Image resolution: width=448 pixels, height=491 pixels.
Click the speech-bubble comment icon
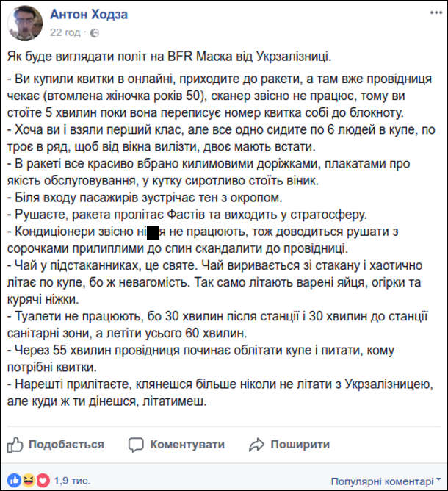click(x=136, y=445)
